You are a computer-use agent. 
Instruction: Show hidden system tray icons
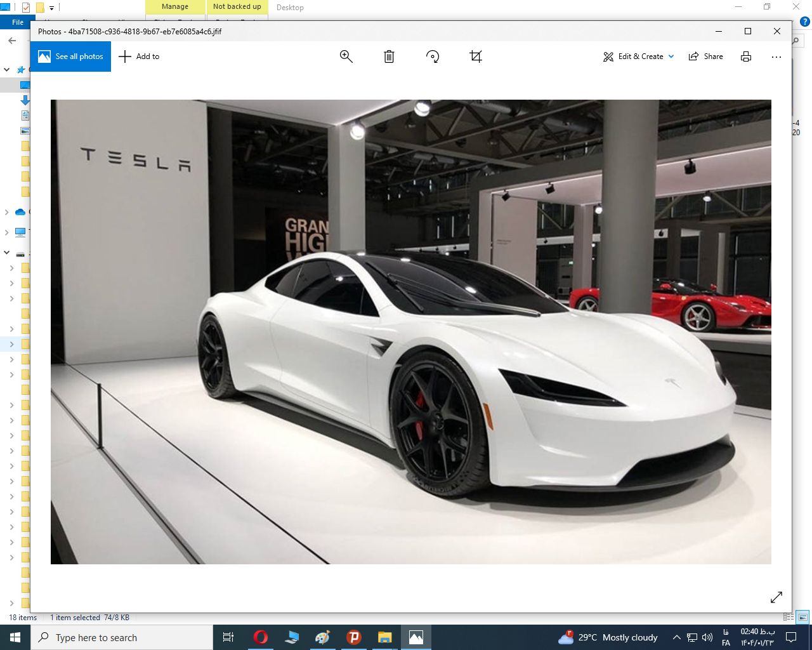pos(676,637)
